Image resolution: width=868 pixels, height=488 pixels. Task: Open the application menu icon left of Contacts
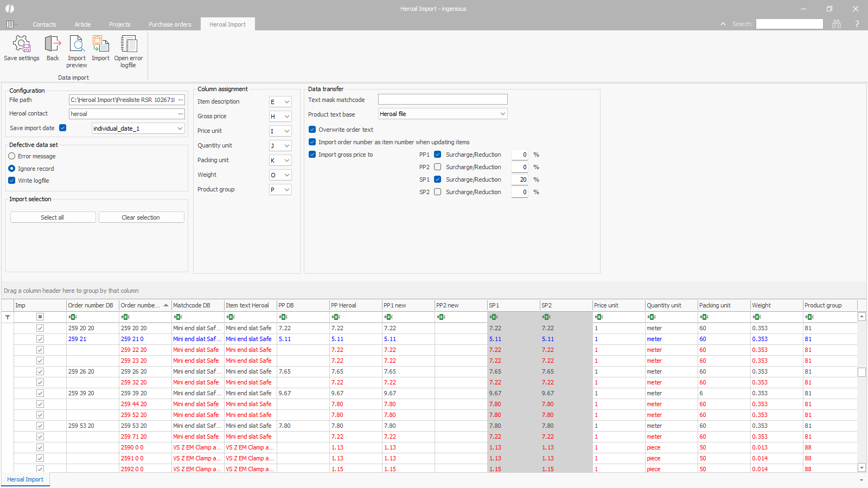pos(10,24)
